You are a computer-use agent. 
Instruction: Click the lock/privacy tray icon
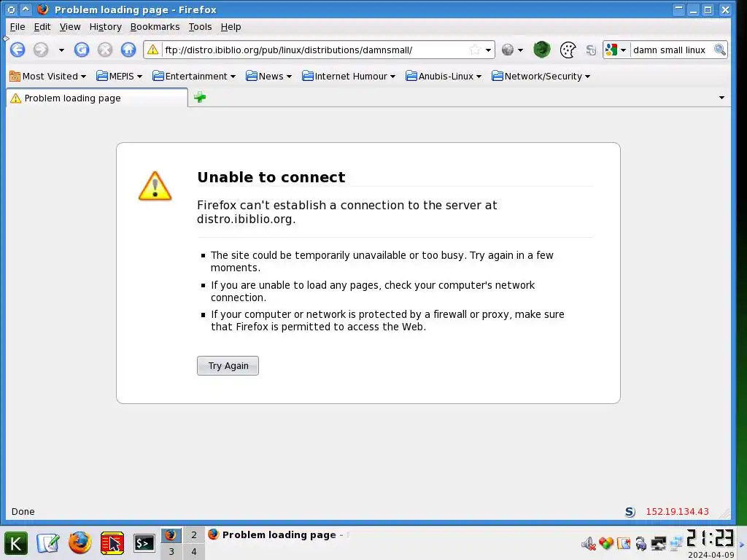coord(641,543)
